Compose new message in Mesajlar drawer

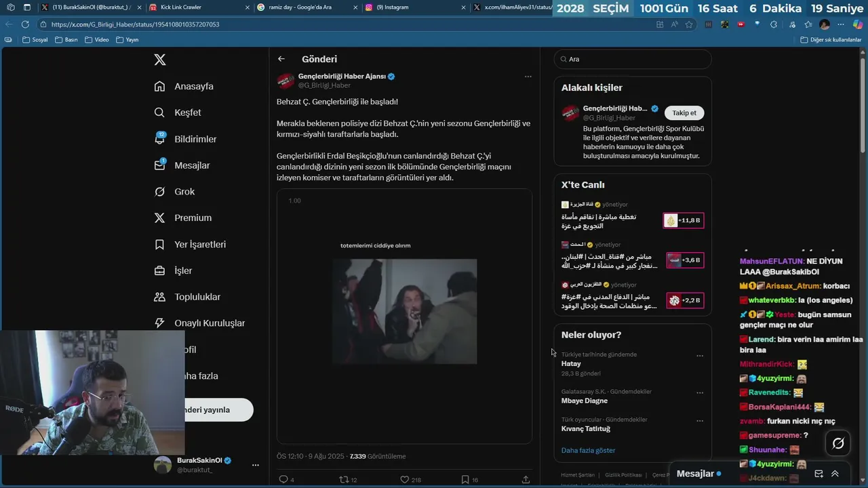pyautogui.click(x=818, y=474)
